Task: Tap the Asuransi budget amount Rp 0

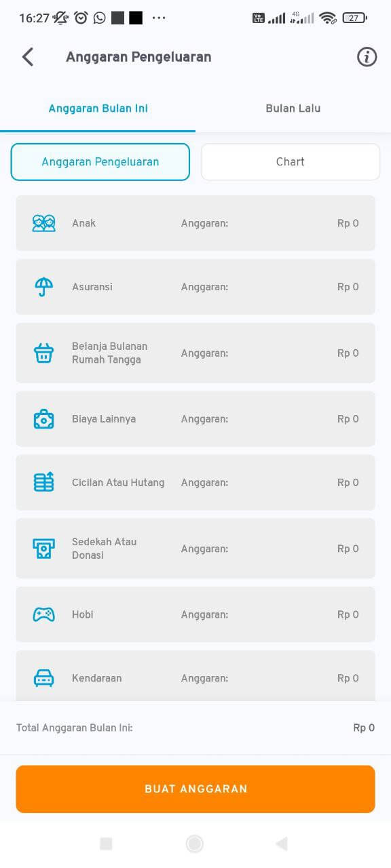Action: click(x=348, y=286)
